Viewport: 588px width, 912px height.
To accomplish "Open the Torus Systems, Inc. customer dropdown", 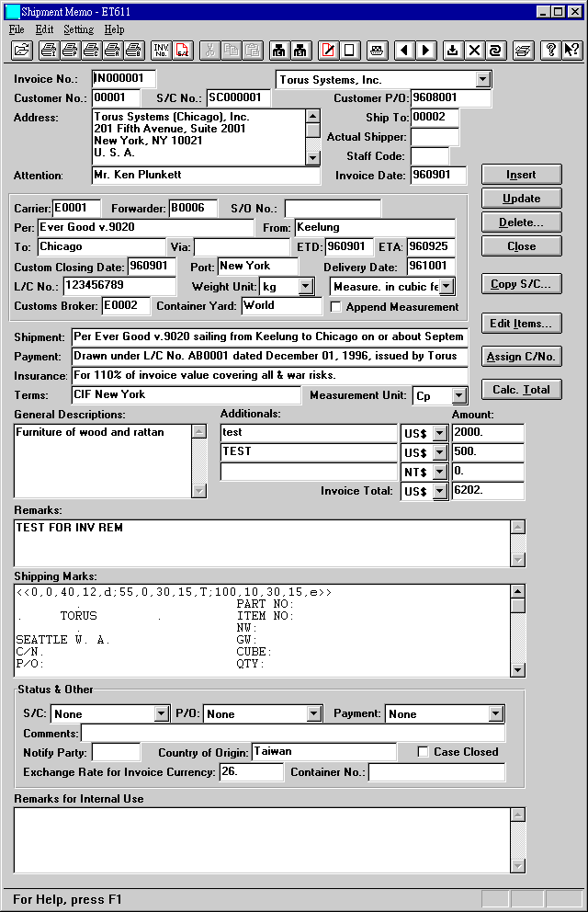I will [483, 80].
